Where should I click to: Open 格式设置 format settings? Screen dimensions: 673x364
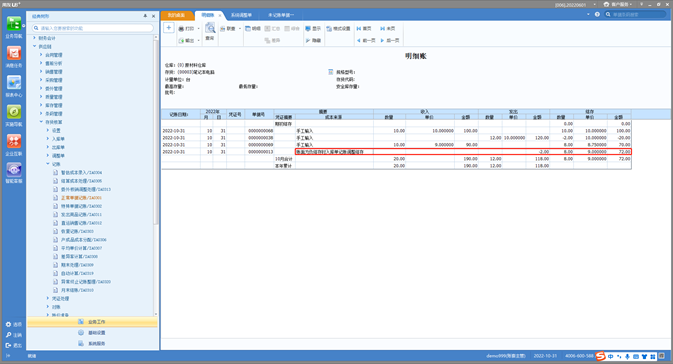338,29
